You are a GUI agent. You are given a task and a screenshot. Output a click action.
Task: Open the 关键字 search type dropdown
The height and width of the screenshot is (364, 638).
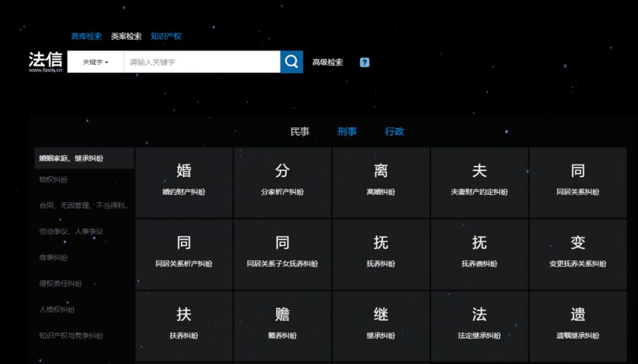tap(96, 62)
